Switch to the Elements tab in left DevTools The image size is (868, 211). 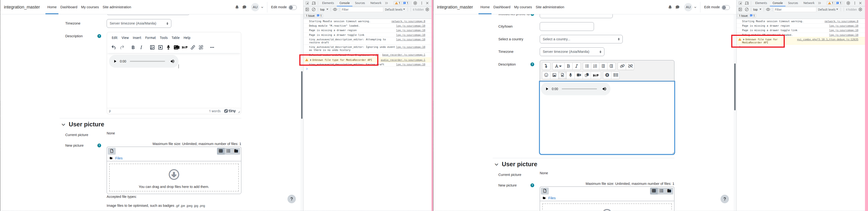click(x=328, y=3)
